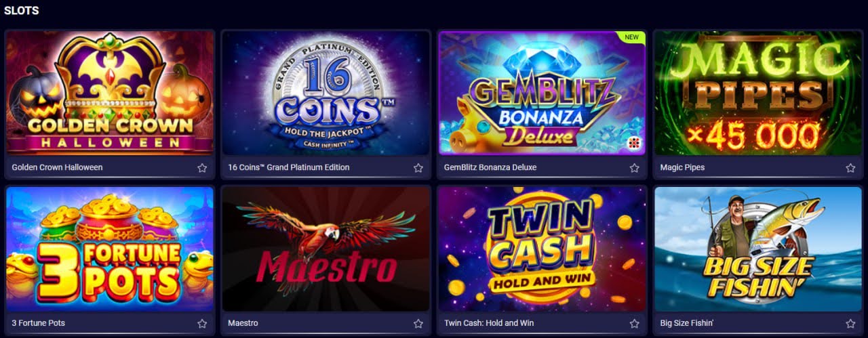The height and width of the screenshot is (338, 868).
Task: Star Twin Cash: Hold and Win
Action: click(635, 323)
